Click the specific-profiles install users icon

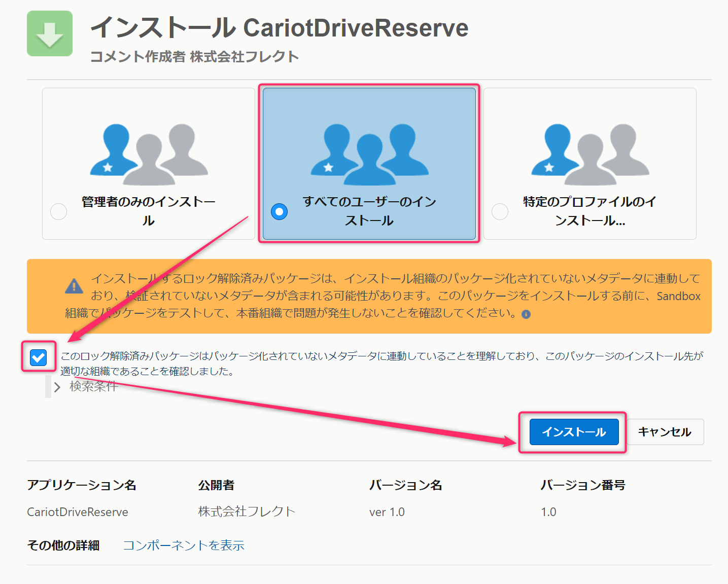pos(590,154)
